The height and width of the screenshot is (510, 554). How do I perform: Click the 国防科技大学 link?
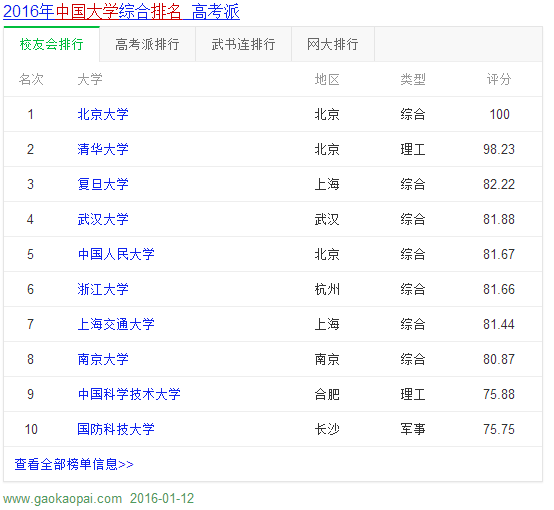116,429
